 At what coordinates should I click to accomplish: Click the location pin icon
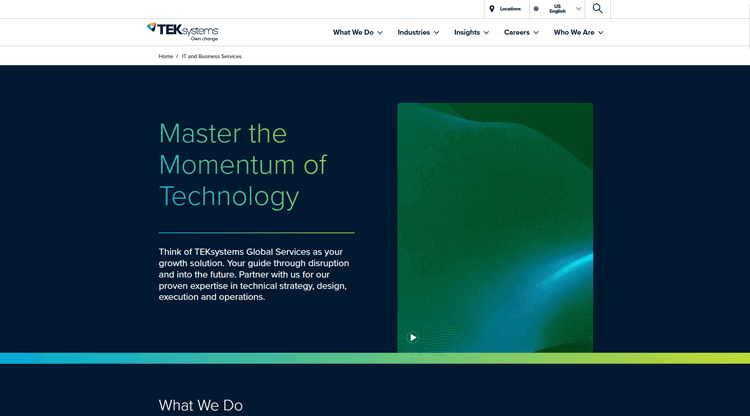[492, 9]
